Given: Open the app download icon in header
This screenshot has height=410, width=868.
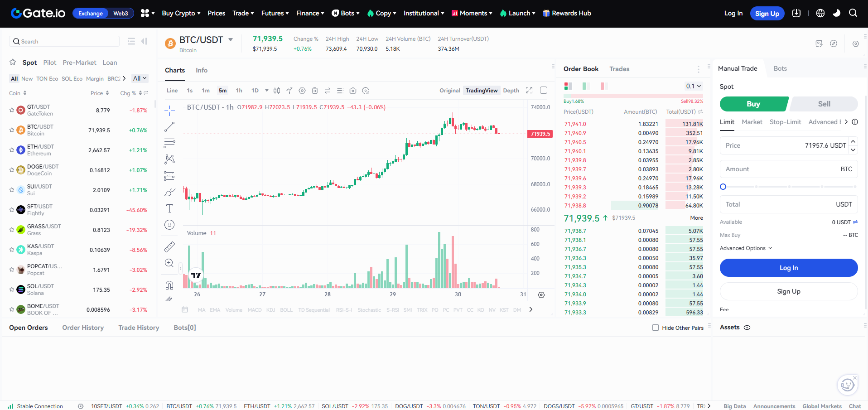Looking at the screenshot, I should pyautogui.click(x=796, y=13).
